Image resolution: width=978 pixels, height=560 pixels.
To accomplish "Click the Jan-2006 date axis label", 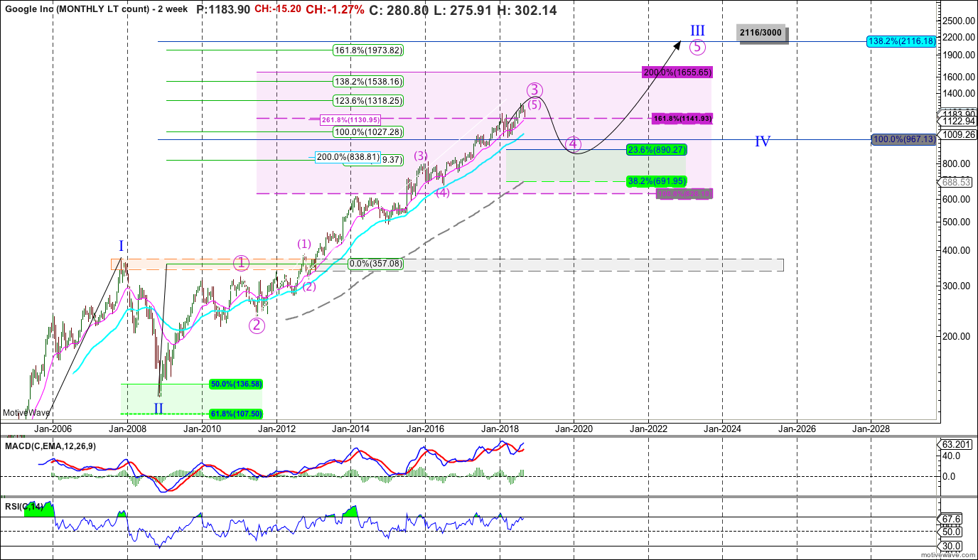I will [53, 429].
